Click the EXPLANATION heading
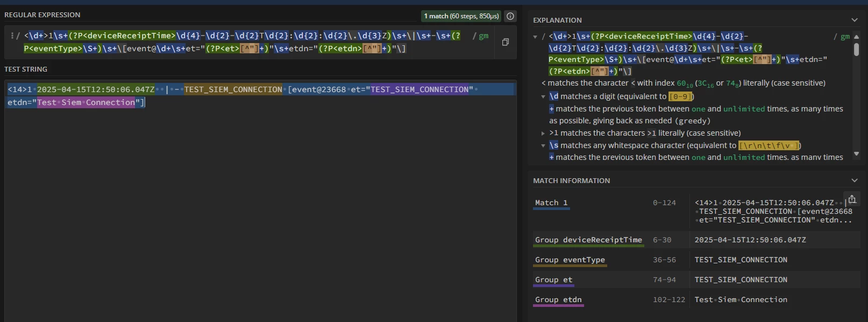Image resolution: width=868 pixels, height=322 pixels. [557, 20]
